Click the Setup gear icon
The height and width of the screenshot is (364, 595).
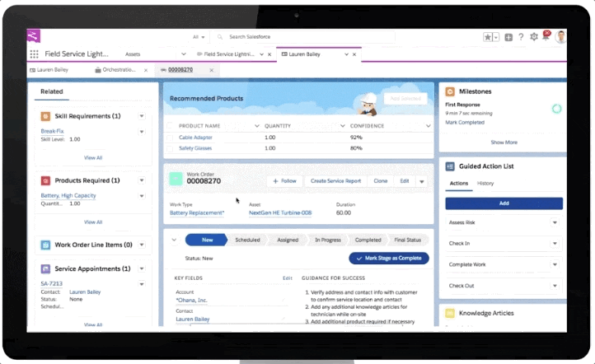click(534, 37)
